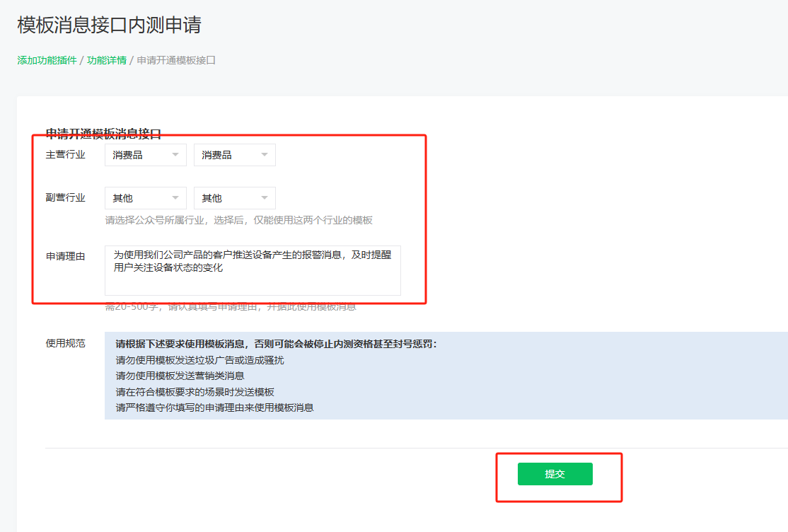The height and width of the screenshot is (532, 788).
Task: Open the 添加功能插件 breadcrumb link
Action: (x=47, y=60)
